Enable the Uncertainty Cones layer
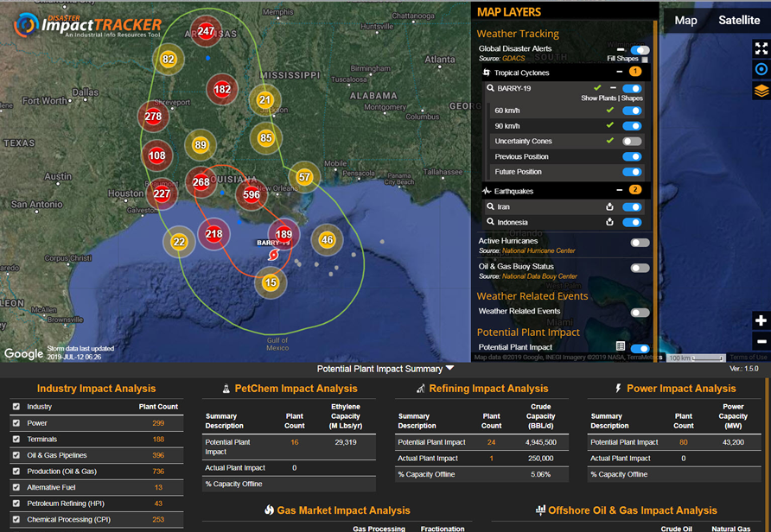 point(632,141)
